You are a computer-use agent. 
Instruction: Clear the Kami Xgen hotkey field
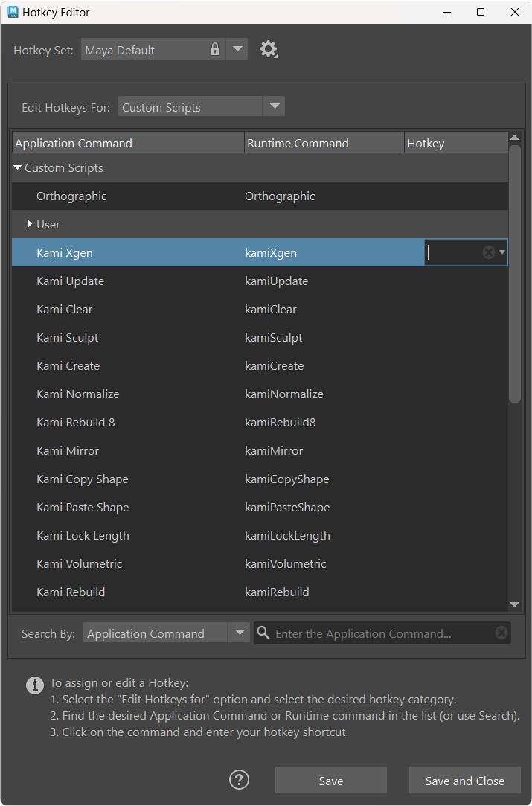[x=488, y=252]
